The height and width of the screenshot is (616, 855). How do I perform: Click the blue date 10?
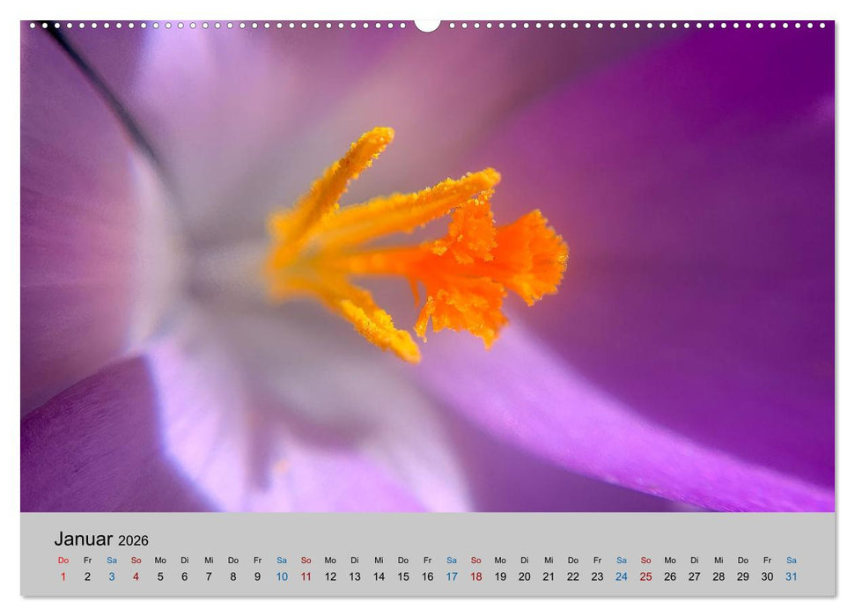click(x=280, y=577)
